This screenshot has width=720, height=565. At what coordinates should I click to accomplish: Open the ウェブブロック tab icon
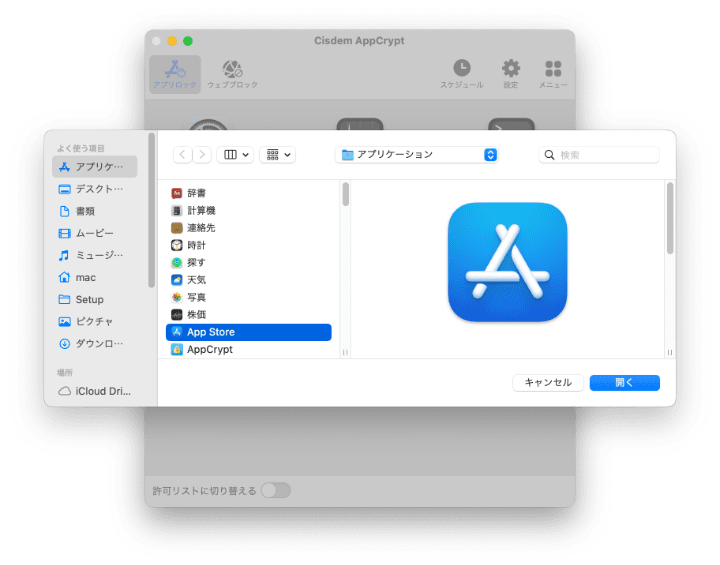(x=232, y=72)
